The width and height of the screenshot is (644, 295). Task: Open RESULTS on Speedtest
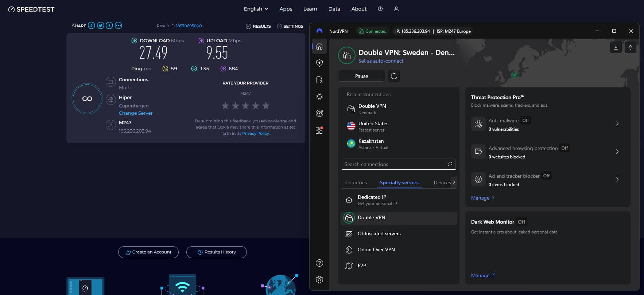point(258,26)
